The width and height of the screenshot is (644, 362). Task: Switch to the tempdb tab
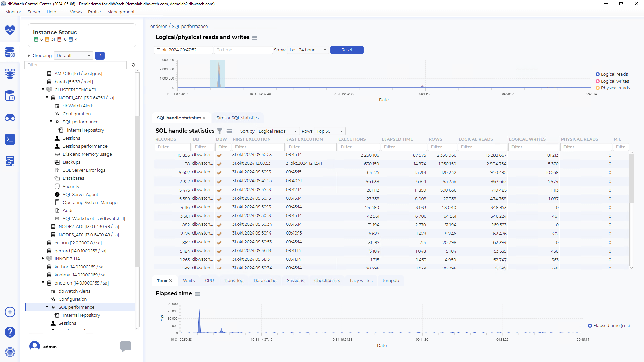391,280
